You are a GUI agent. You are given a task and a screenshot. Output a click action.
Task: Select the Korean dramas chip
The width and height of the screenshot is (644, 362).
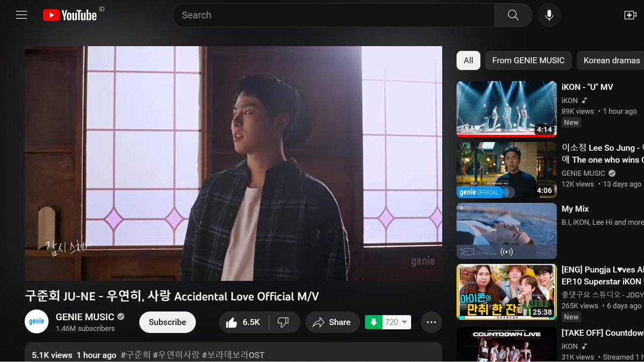pos(611,61)
